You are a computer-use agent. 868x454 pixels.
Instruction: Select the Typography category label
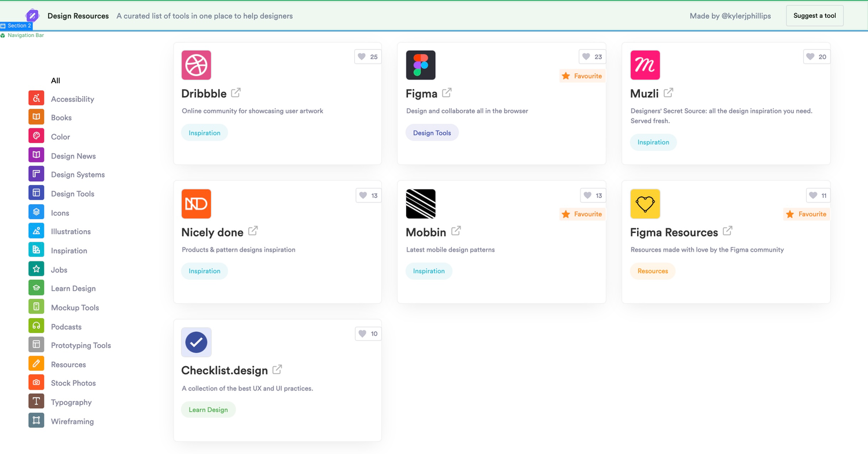71,403
